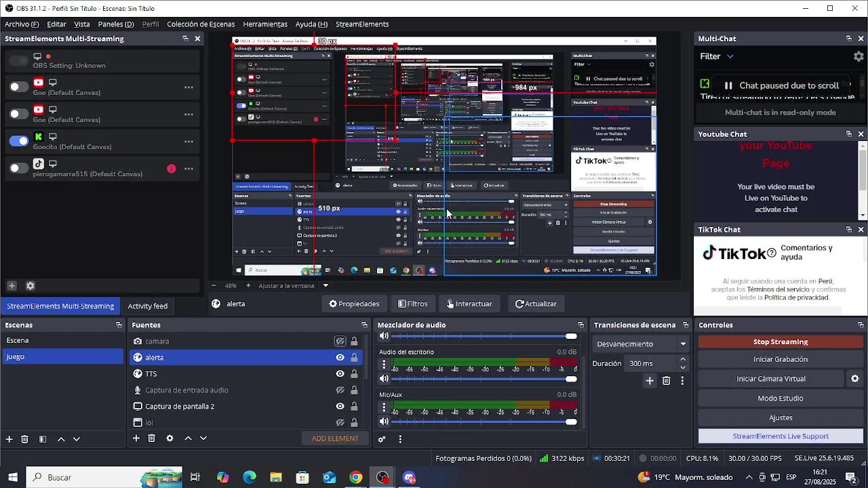
Task: Move scene down arrow in Escenas toolbar
Action: coord(76,439)
